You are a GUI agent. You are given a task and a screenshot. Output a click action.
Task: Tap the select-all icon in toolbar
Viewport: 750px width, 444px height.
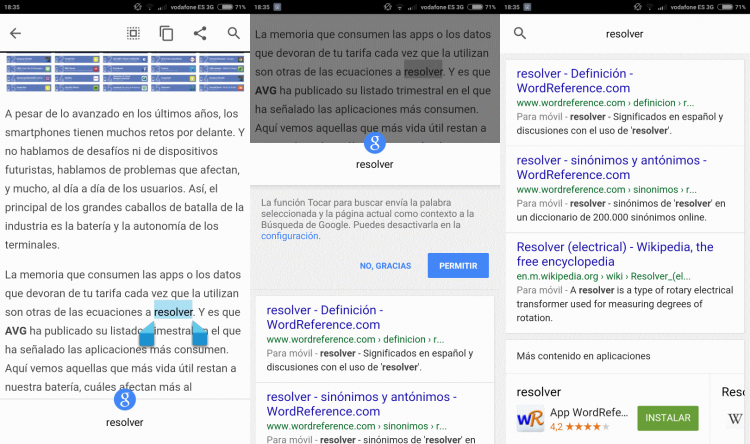(133, 33)
